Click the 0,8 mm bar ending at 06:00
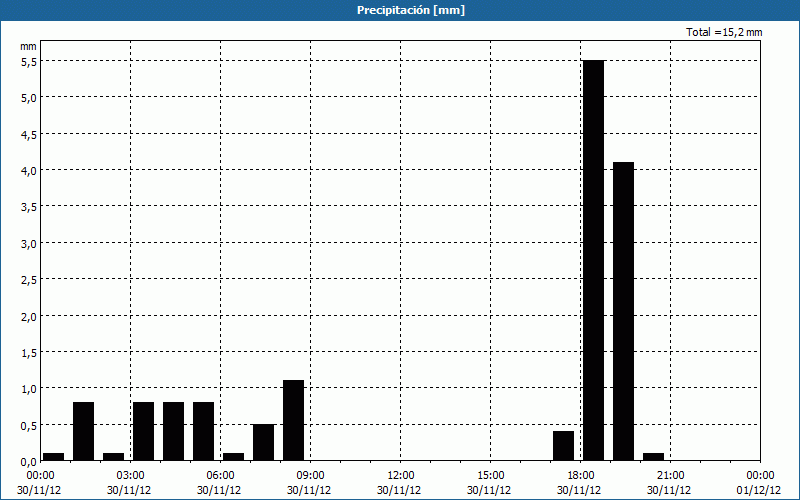 click(204, 431)
